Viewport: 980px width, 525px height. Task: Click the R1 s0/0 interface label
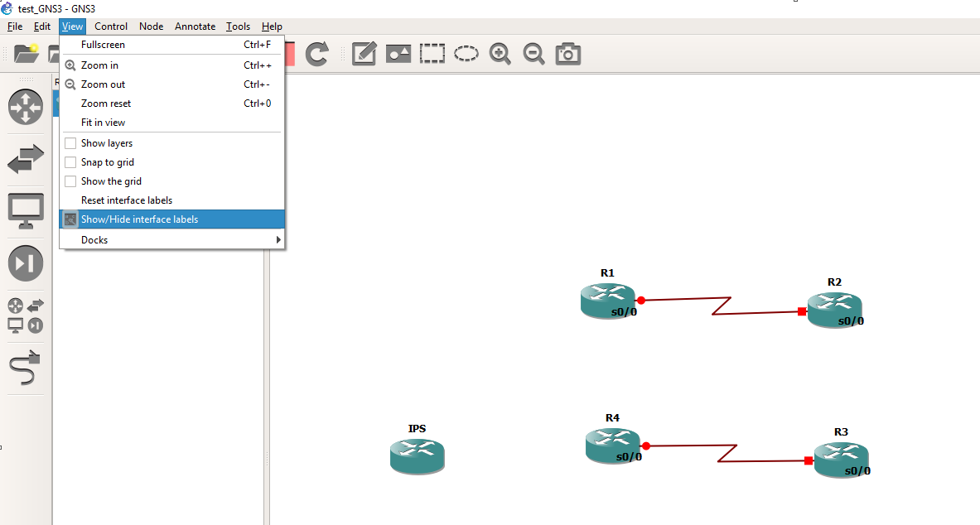pos(624,312)
